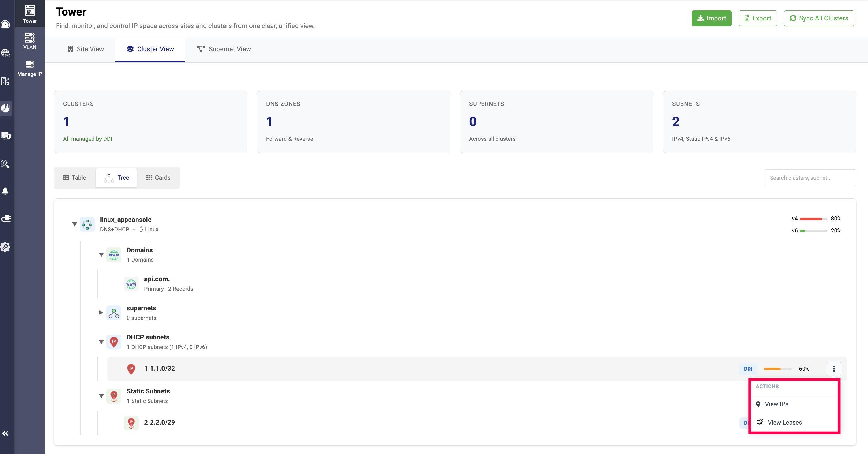Collapse the DHCP subnets node
The height and width of the screenshot is (454, 868).
(101, 342)
